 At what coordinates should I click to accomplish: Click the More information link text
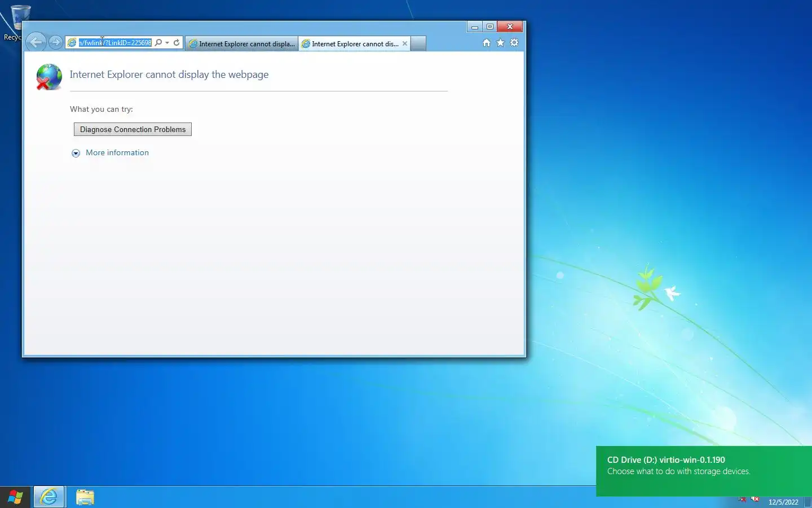coord(117,152)
